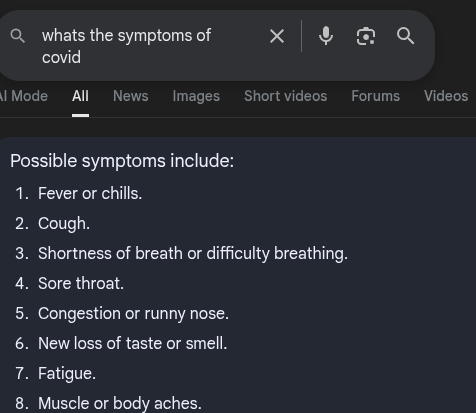Click 'New loss of taste or smell' item
This screenshot has width=476, height=413.
click(132, 343)
